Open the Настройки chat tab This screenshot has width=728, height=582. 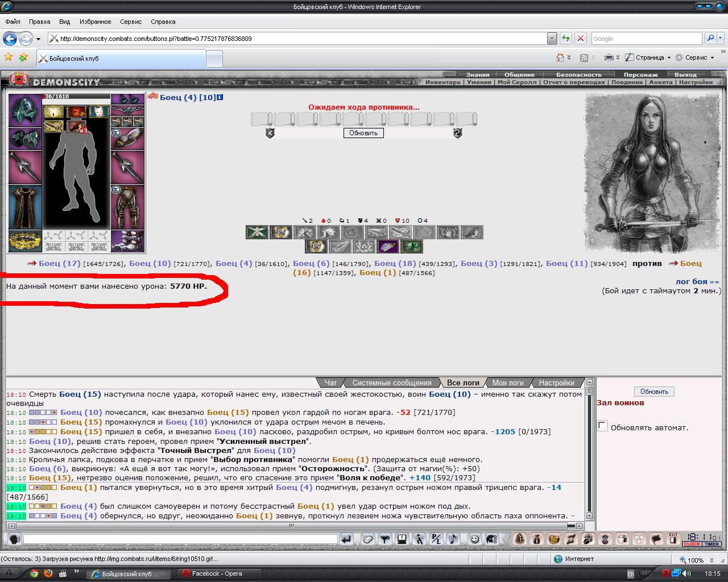[x=556, y=383]
